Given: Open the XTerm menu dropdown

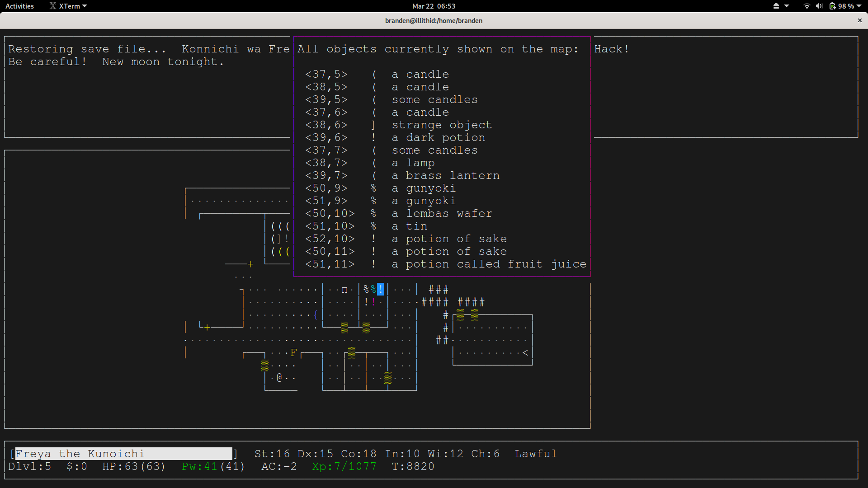Looking at the screenshot, I should click(68, 6).
